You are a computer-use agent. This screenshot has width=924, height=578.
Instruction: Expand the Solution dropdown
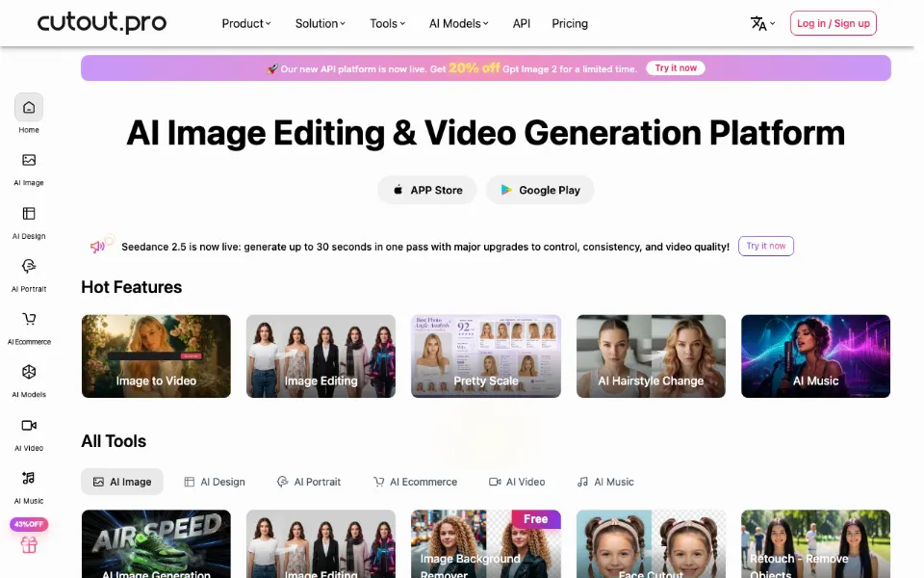point(320,23)
